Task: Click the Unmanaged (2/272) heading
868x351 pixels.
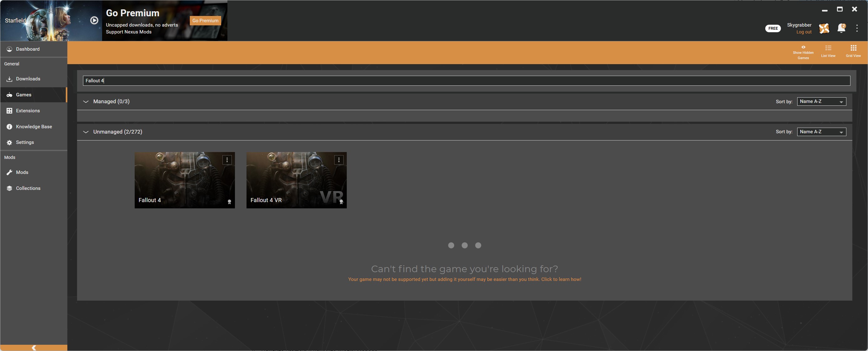Action: (117, 132)
